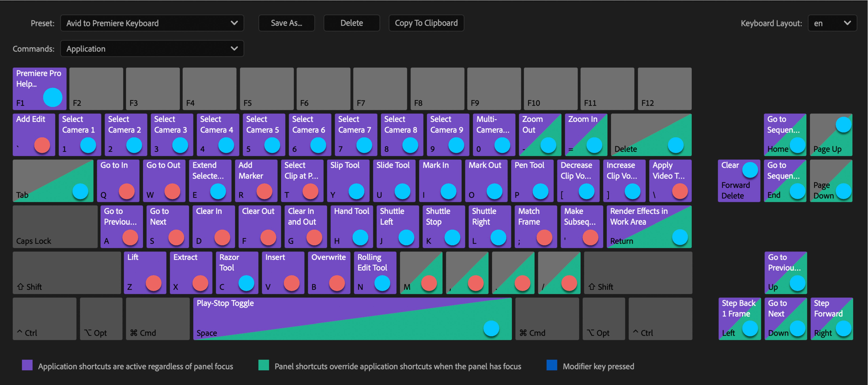Select the Up arrow key
The image size is (868, 385).
click(786, 273)
